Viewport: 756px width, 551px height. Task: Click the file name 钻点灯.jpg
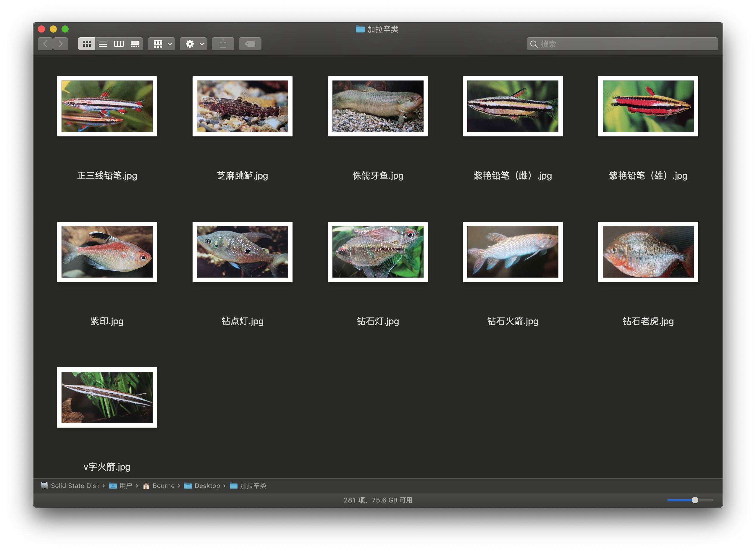[x=242, y=322]
